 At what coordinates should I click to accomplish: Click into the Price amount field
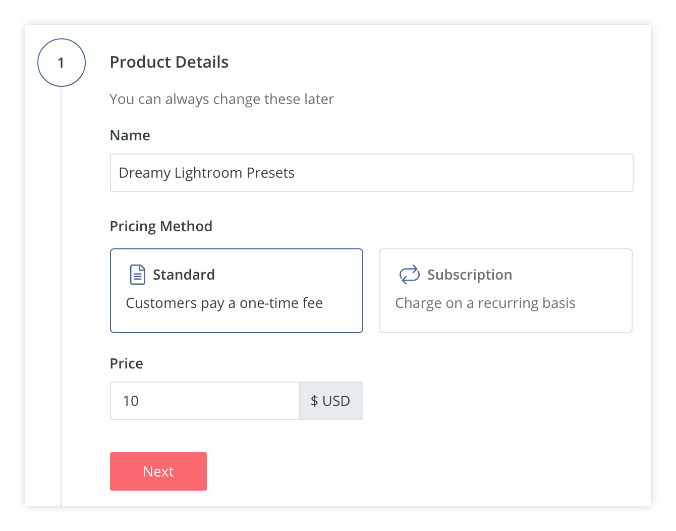coord(204,401)
